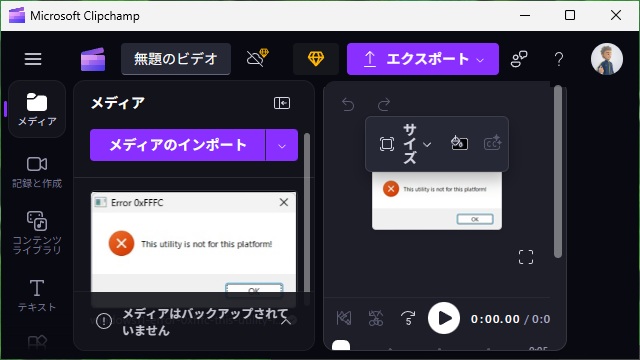640x360 pixels.
Task: Select the メディア sidebar tab
Action: point(37,109)
